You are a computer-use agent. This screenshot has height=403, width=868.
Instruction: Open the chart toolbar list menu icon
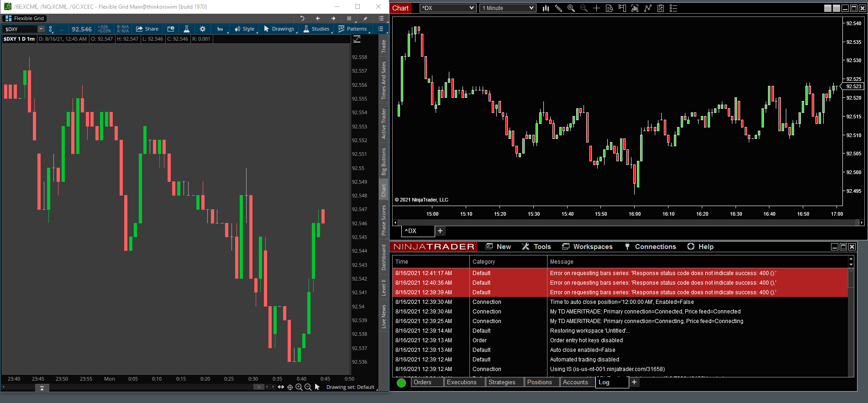380,29
